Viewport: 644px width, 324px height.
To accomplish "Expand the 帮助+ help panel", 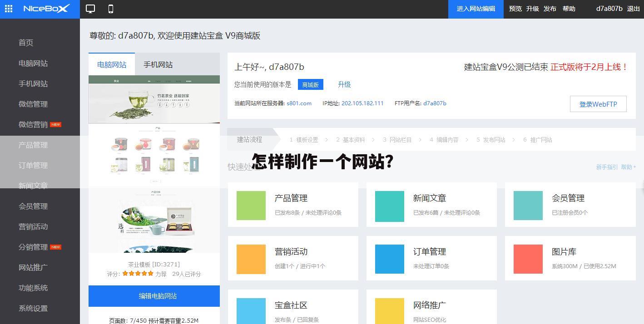I will point(627,167).
